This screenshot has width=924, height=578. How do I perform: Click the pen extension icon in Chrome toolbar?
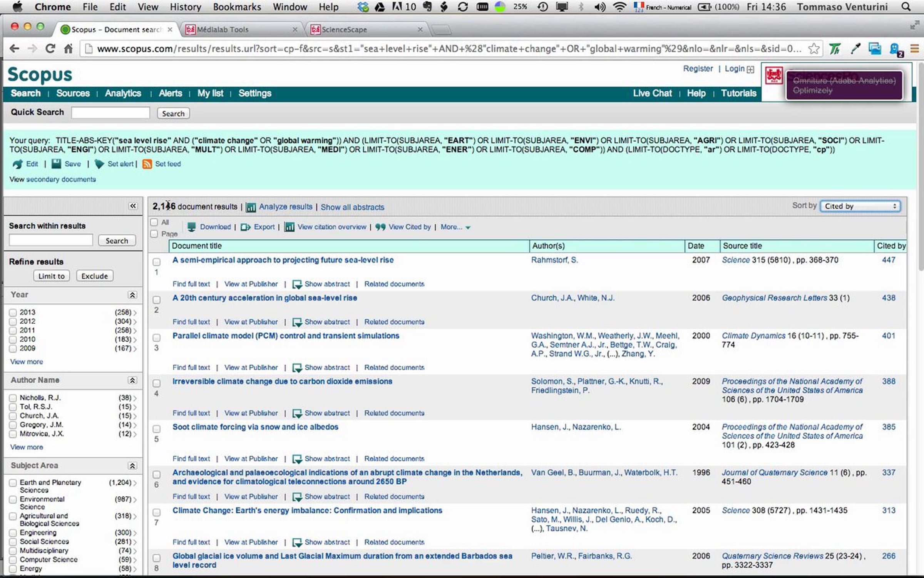point(855,49)
